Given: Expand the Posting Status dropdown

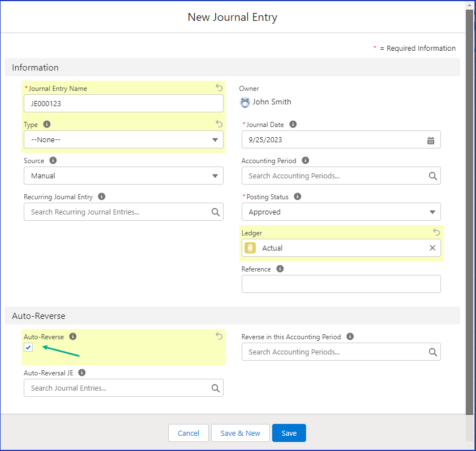Looking at the screenshot, I should click(341, 212).
